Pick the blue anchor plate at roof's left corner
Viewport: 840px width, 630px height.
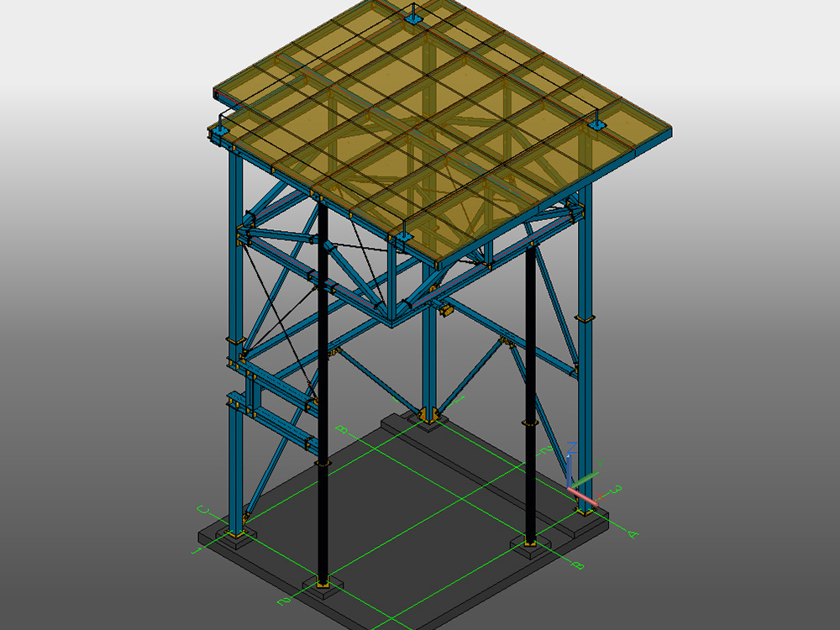219,129
